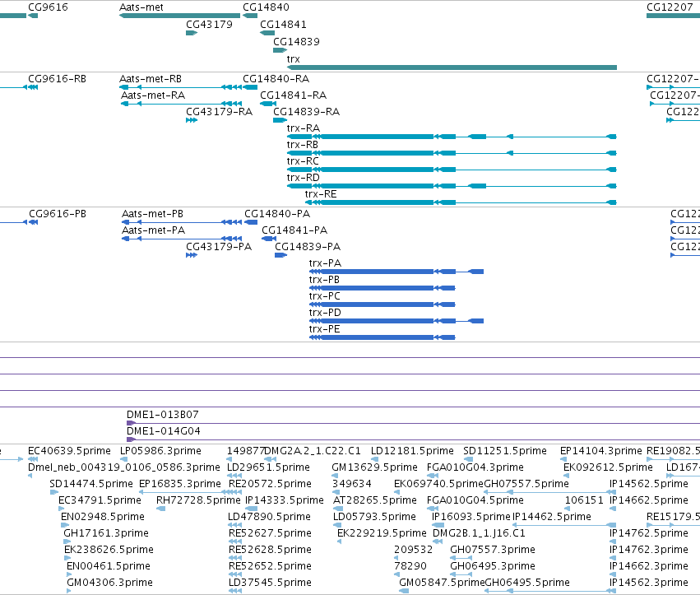Click EST LD12181.5prime
The image size is (700, 595).
pos(412,451)
